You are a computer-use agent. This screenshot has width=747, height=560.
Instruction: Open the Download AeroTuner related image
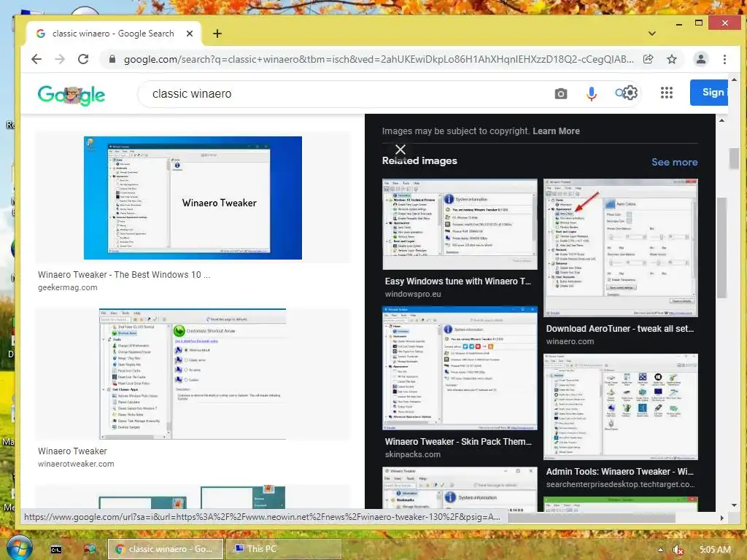621,248
